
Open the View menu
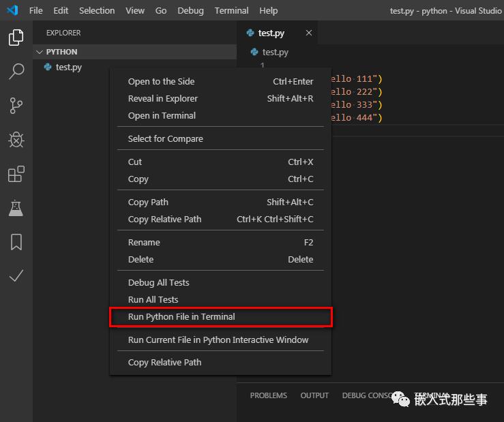tap(135, 11)
